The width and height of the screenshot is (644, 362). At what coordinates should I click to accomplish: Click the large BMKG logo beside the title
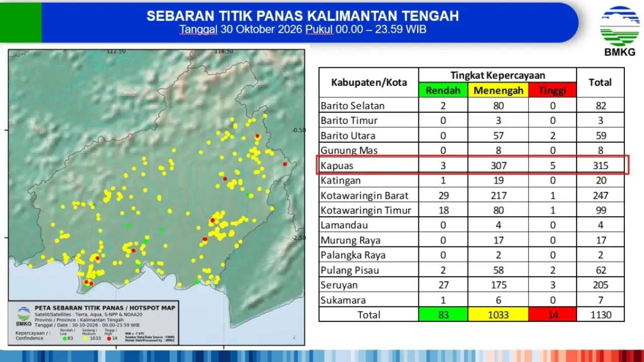click(619, 30)
